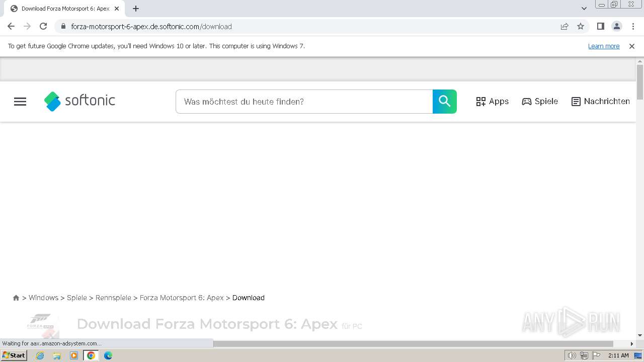This screenshot has width=644, height=362.
Task: Toggle the Chrome side panel
Action: tap(600, 26)
